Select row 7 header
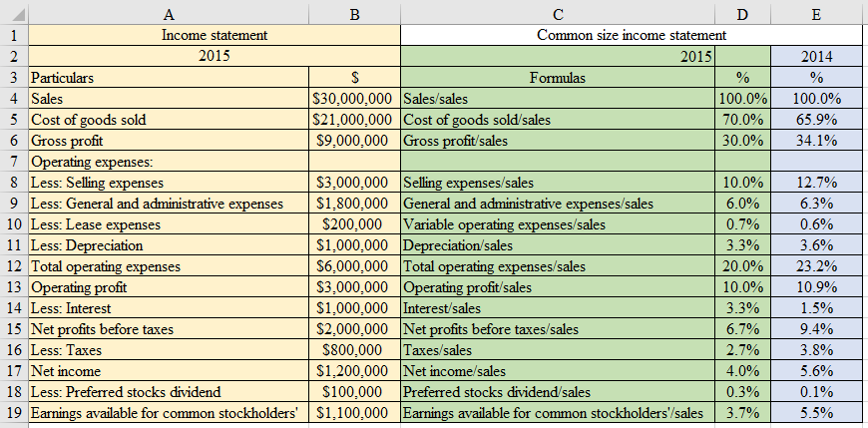Image resolution: width=868 pixels, height=428 pixels. pyautogui.click(x=13, y=161)
